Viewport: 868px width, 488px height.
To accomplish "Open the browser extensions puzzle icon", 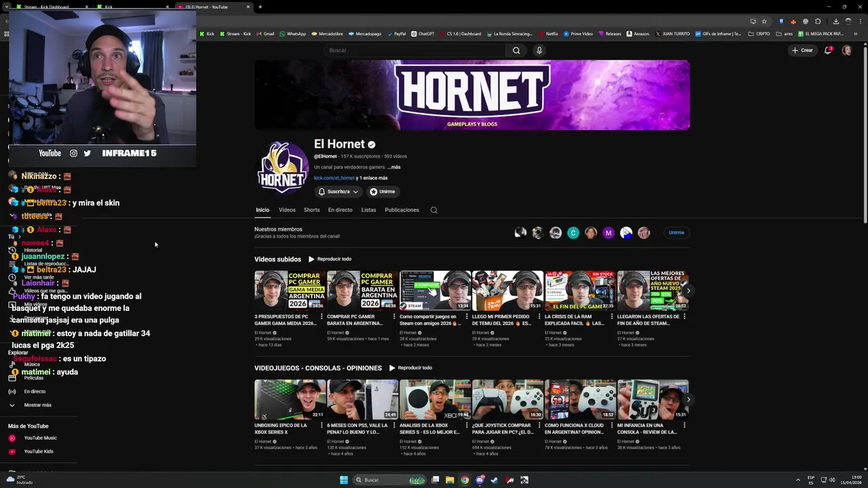I will 818,21.
